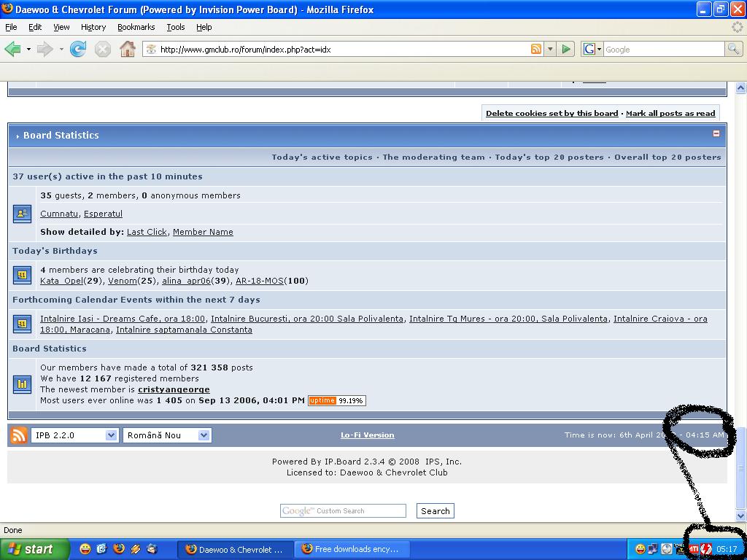Open Today's active topics link
747x560 pixels.
pyautogui.click(x=322, y=157)
